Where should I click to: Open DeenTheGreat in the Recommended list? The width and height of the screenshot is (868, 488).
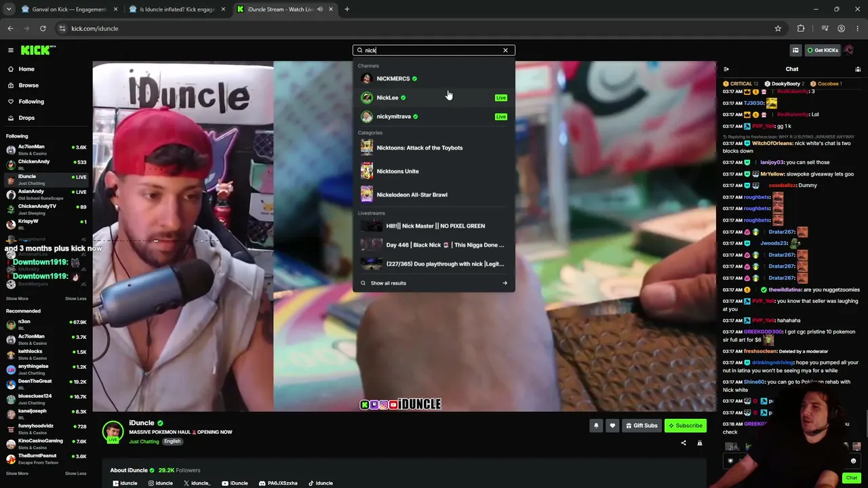point(46,384)
